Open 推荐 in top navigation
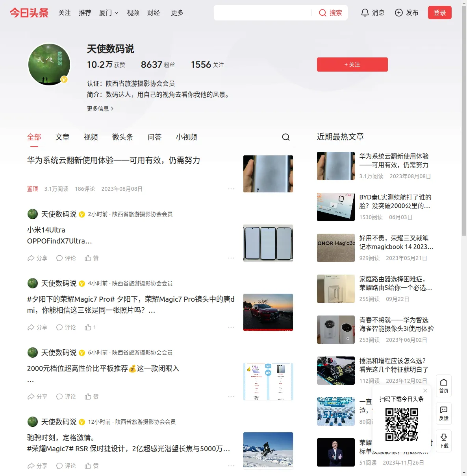Viewport: 467px width, 476px height. point(85,13)
